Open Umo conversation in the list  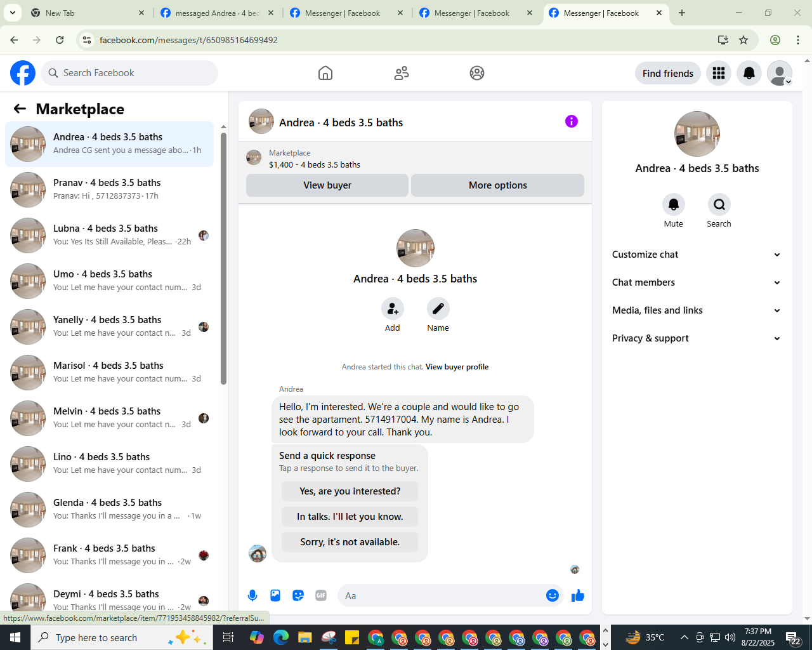tap(110, 281)
